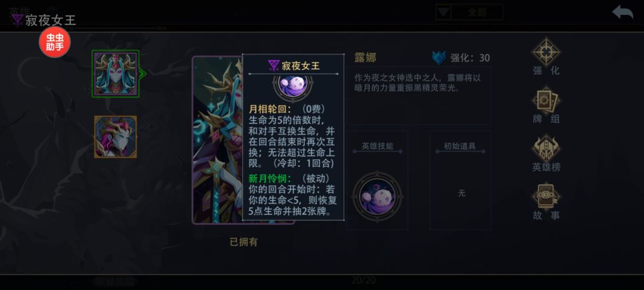Open the 英雄榜 leaderboard icon
This screenshot has height=290, width=644.
[x=546, y=149]
